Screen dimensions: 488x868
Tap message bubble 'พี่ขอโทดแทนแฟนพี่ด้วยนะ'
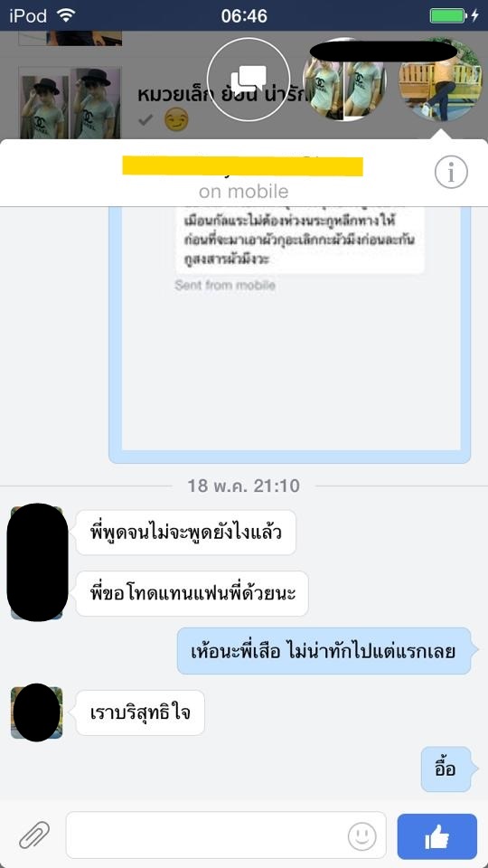point(192,594)
